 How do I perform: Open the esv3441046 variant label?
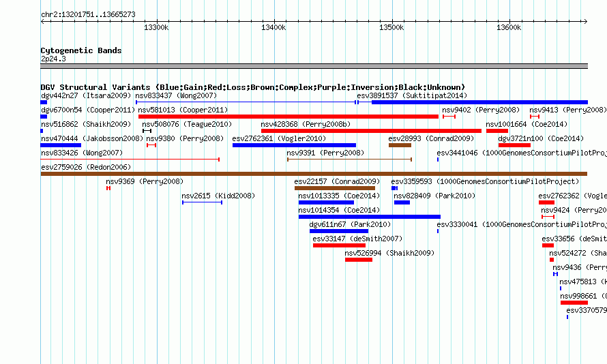[522, 153]
